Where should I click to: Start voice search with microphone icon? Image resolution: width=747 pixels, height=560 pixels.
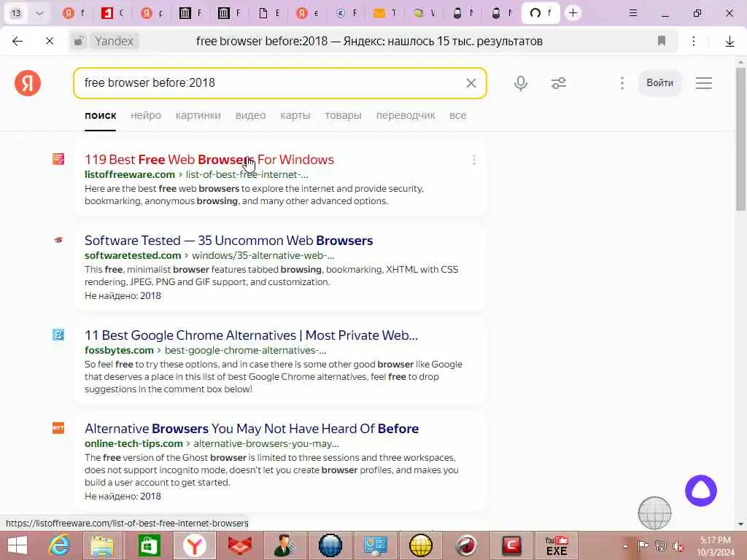point(521,83)
